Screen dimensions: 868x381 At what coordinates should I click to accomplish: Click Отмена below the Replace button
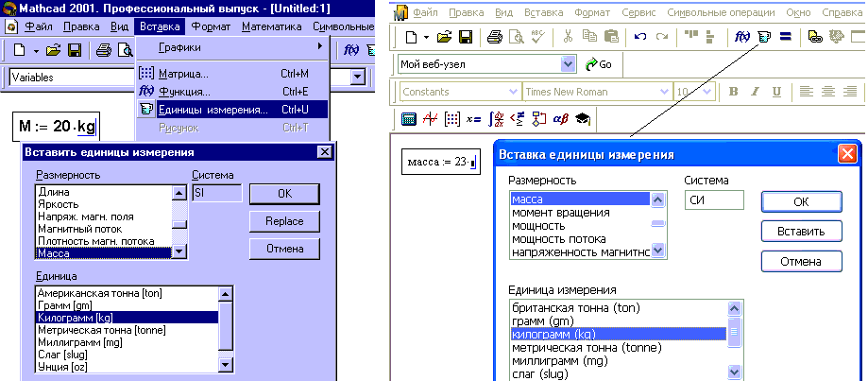tap(284, 248)
